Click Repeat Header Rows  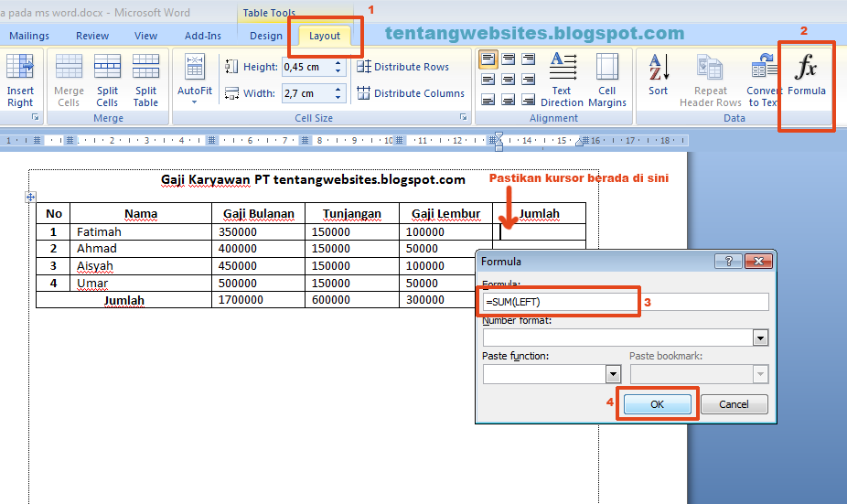tap(710, 80)
